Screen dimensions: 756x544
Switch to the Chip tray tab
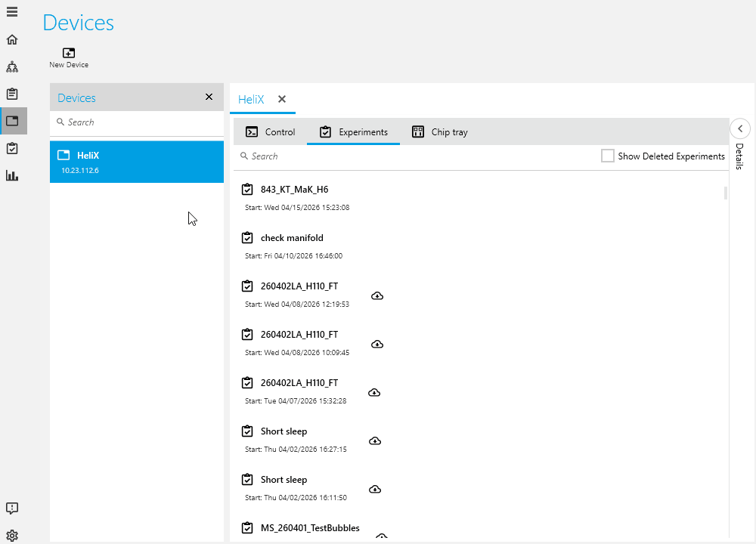[440, 132]
